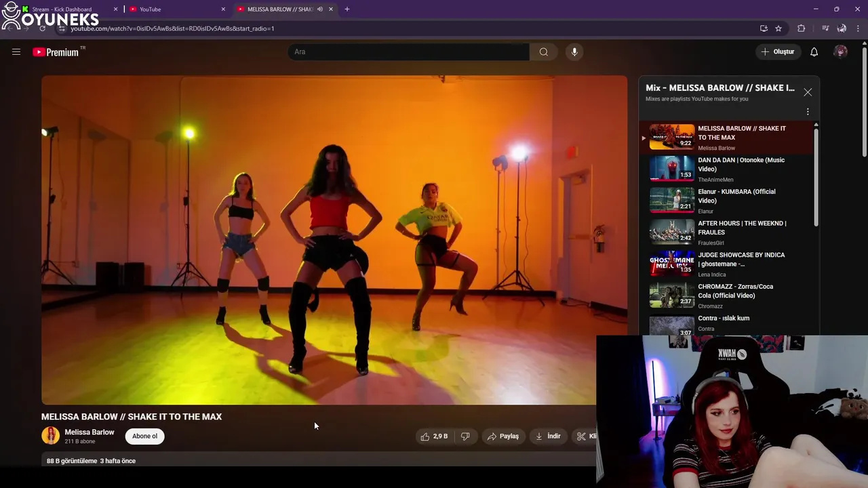
Task: Open the browser extensions puzzle icon
Action: (802, 28)
